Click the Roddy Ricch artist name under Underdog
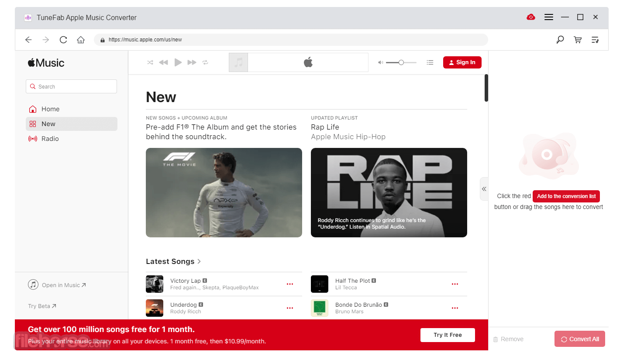This screenshot has width=644, height=363. point(186,312)
